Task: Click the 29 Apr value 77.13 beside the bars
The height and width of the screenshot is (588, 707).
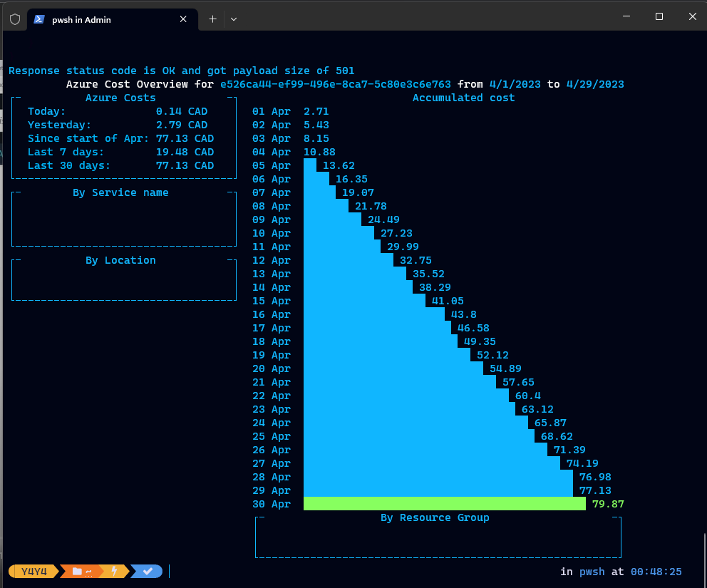Action: pos(595,490)
